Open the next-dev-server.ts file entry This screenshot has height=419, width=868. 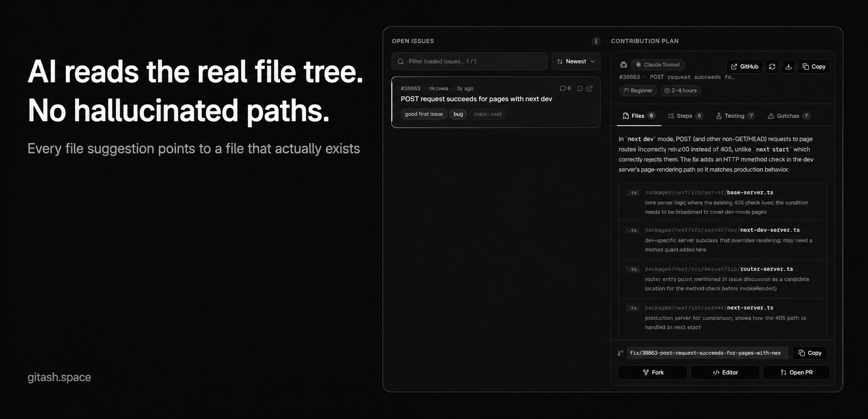[x=723, y=240]
